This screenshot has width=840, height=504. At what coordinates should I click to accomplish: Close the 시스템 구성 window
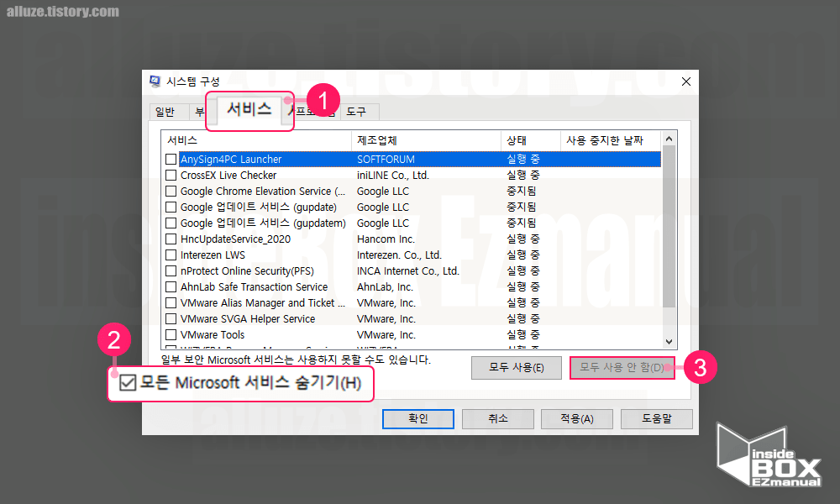(685, 81)
